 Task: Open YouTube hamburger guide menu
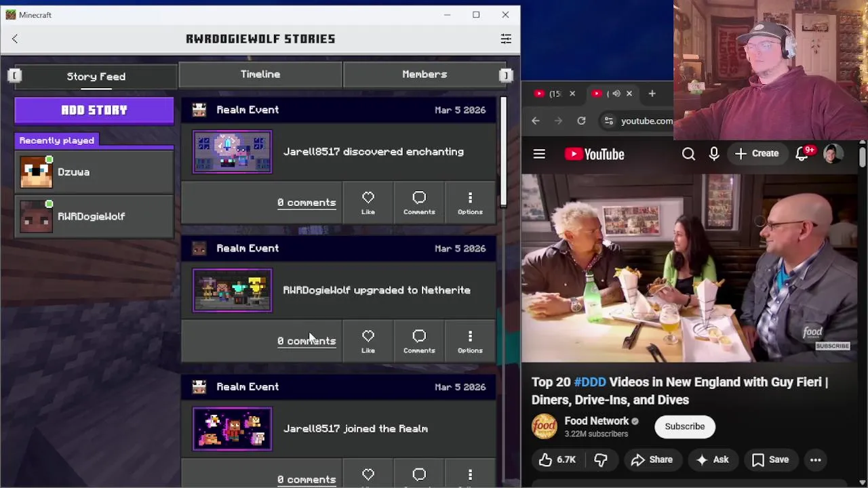click(x=539, y=154)
